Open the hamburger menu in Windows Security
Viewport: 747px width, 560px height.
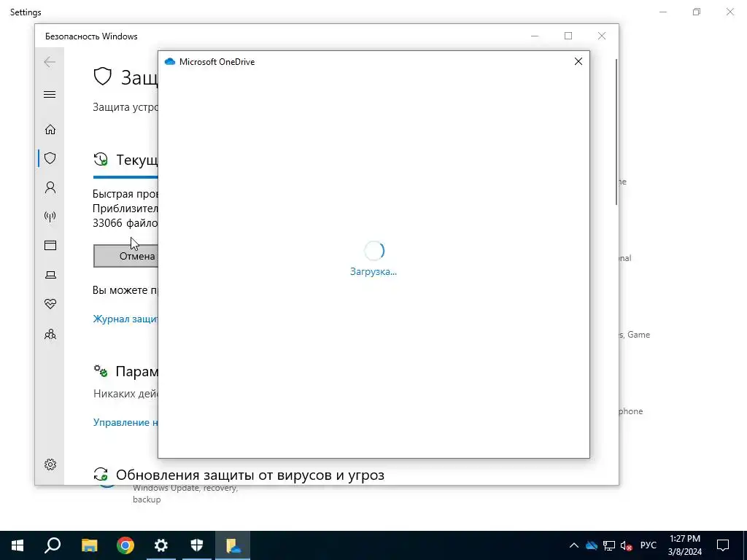50,94
